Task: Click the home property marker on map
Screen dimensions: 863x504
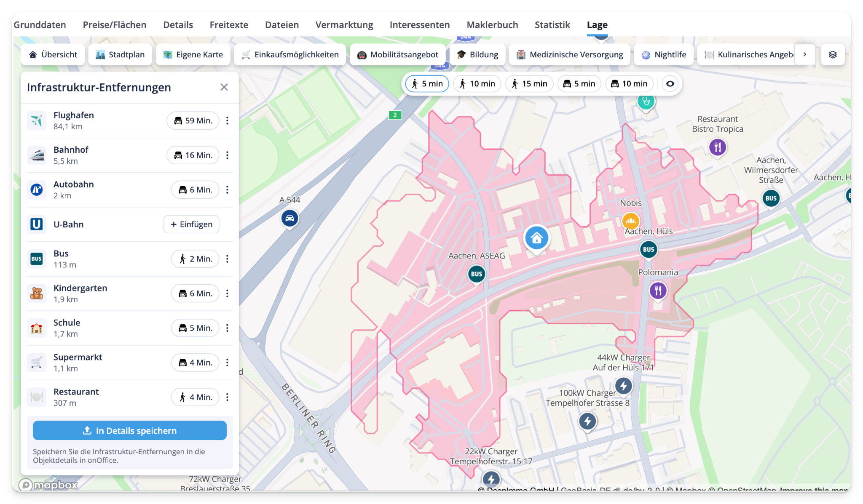Action: pyautogui.click(x=536, y=238)
